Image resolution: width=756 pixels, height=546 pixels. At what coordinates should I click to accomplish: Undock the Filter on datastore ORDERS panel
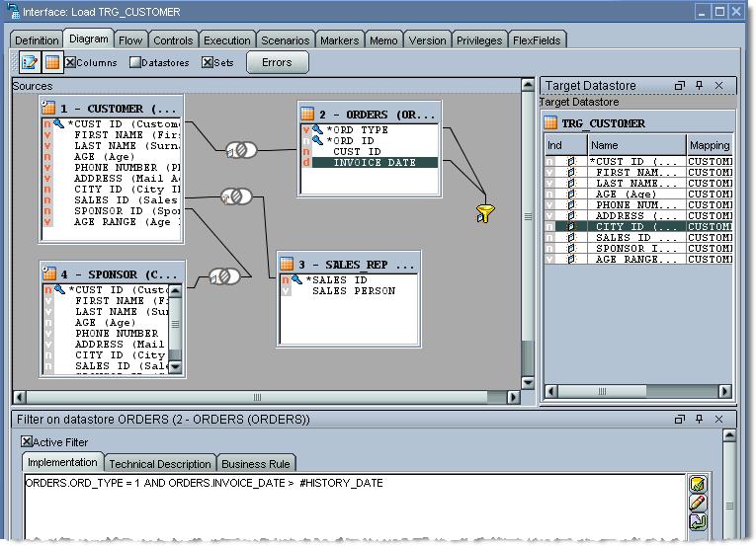tap(680, 420)
